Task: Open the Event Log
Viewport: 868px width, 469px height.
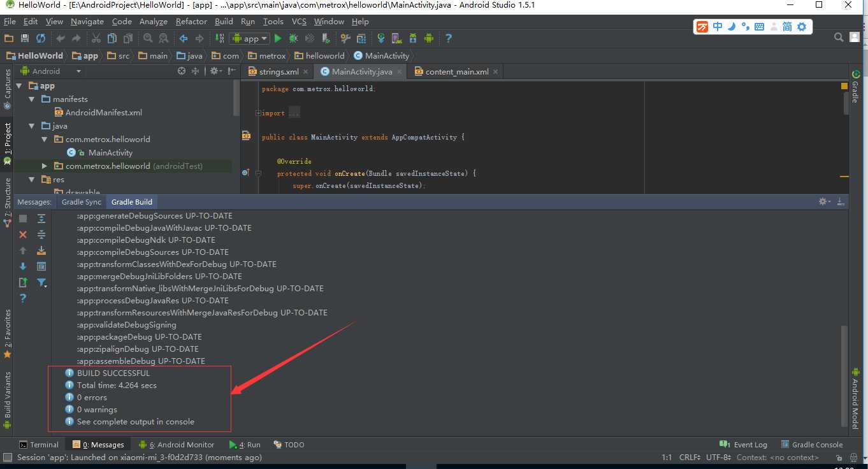Action: coord(743,445)
